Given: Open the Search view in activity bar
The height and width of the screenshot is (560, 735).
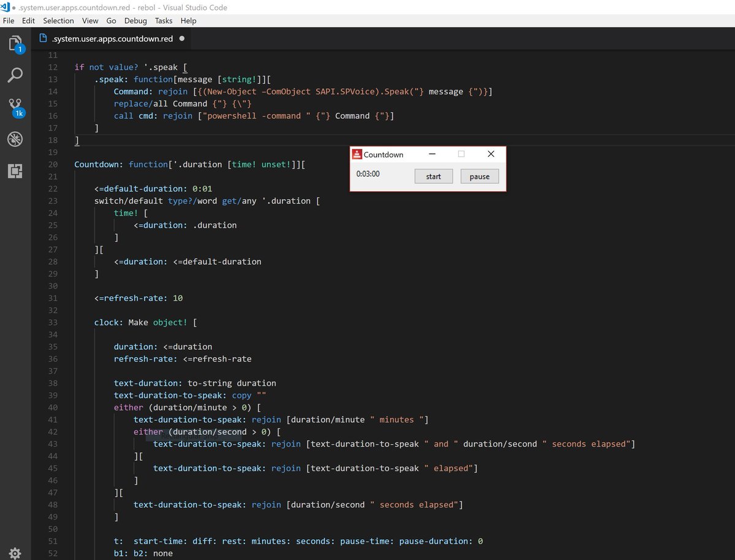Looking at the screenshot, I should [15, 75].
